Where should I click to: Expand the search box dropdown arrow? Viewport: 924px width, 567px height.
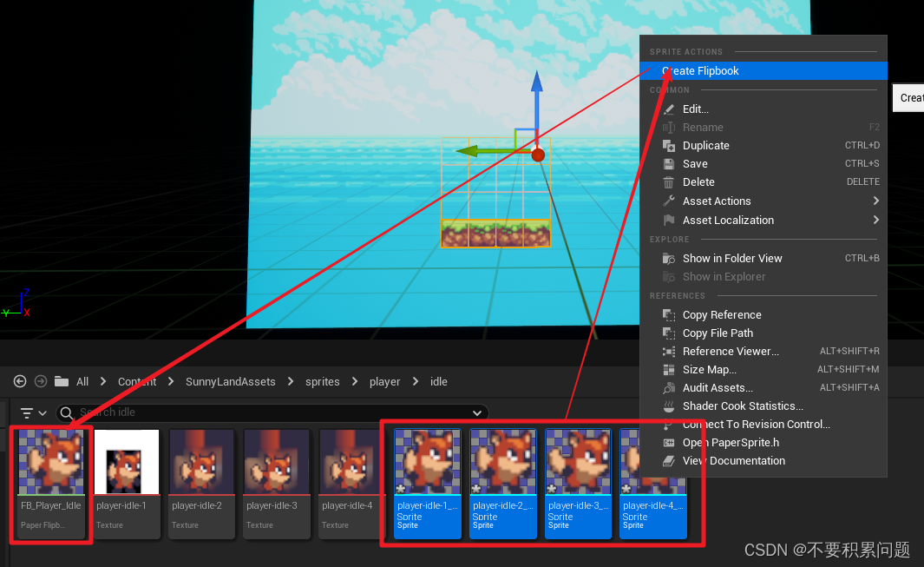[476, 413]
